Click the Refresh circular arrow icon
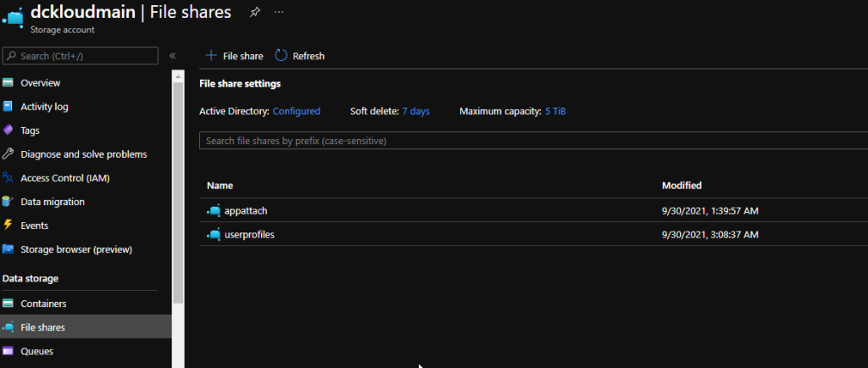868x368 pixels. (x=281, y=55)
